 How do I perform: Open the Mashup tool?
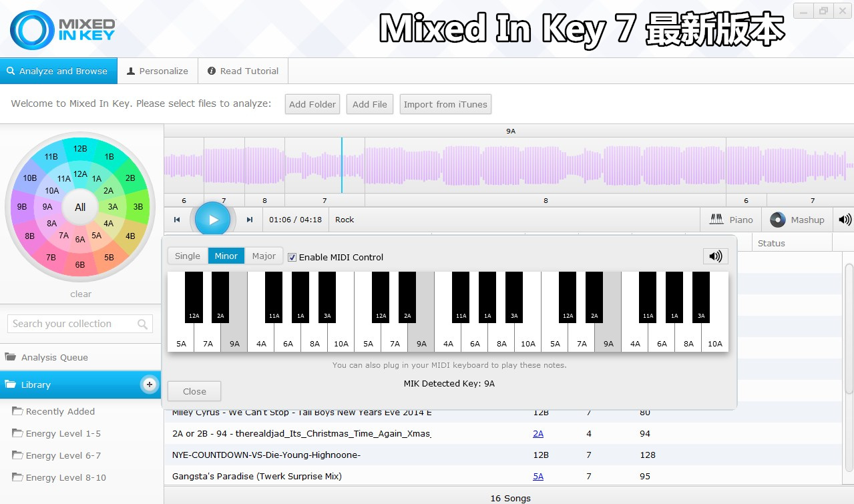point(797,220)
